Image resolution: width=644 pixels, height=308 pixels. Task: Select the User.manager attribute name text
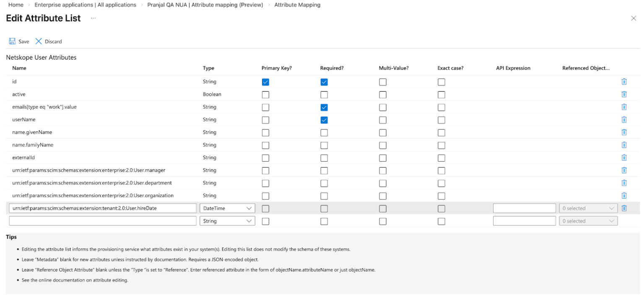click(88, 170)
